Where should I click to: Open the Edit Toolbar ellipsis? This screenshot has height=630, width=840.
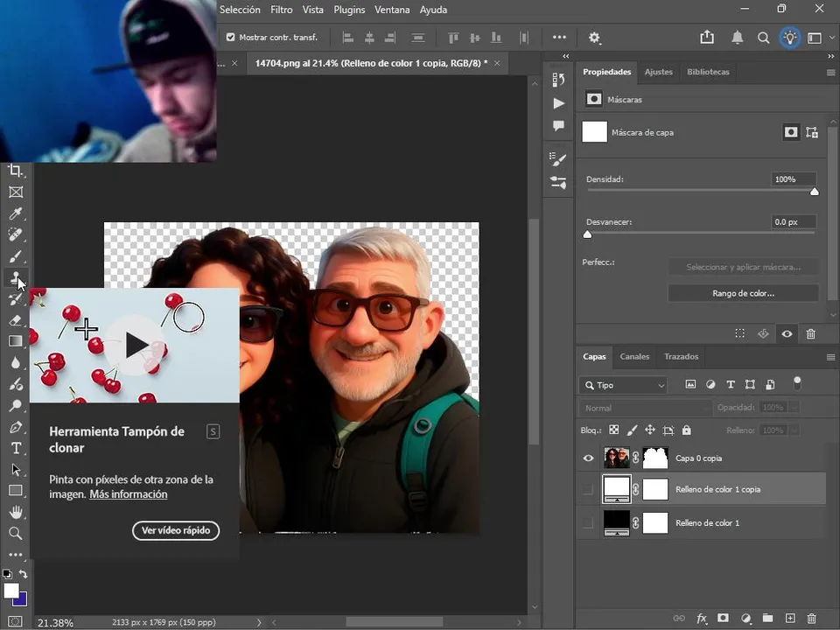(16, 555)
